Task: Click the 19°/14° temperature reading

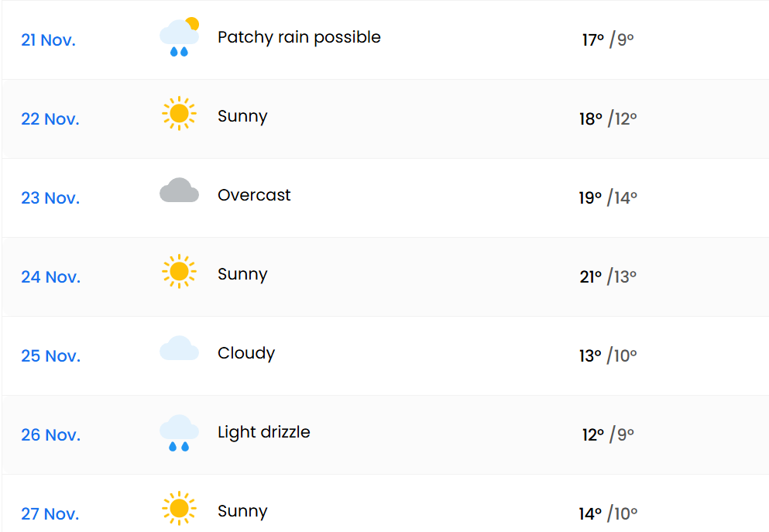Action: (x=608, y=197)
